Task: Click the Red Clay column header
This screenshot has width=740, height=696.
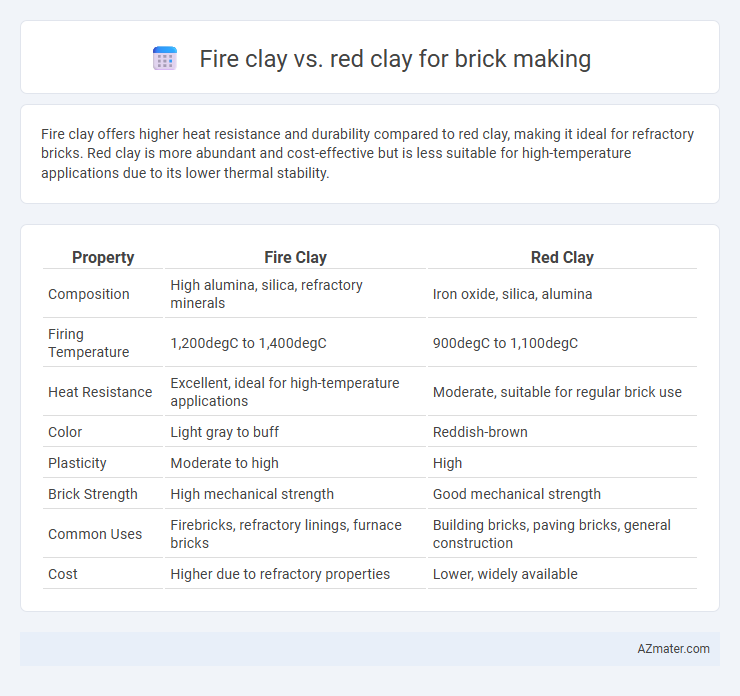Action: coord(562,257)
